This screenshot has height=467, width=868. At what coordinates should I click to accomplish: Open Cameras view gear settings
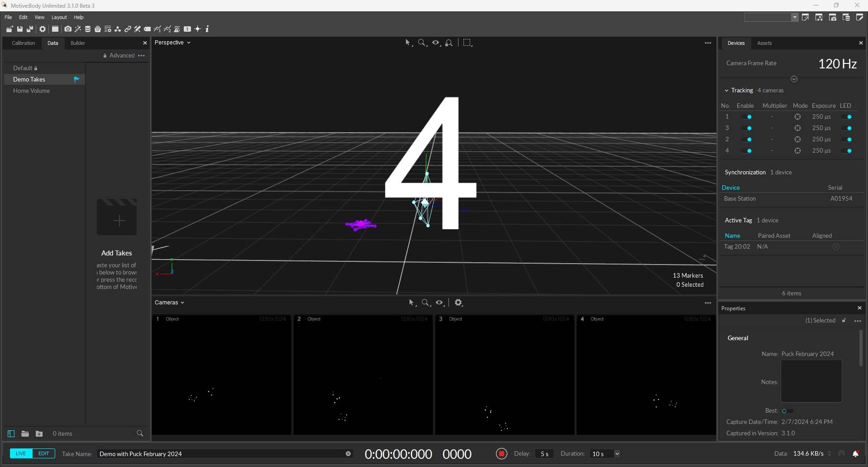point(458,303)
